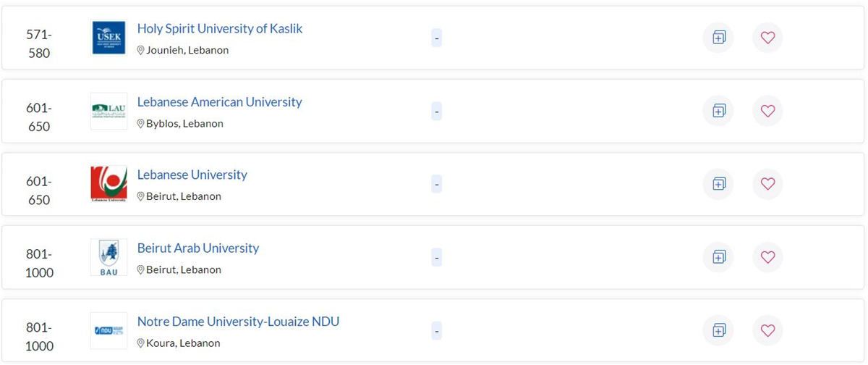
Task: Go to Lebanese University profile link
Action: 192,175
